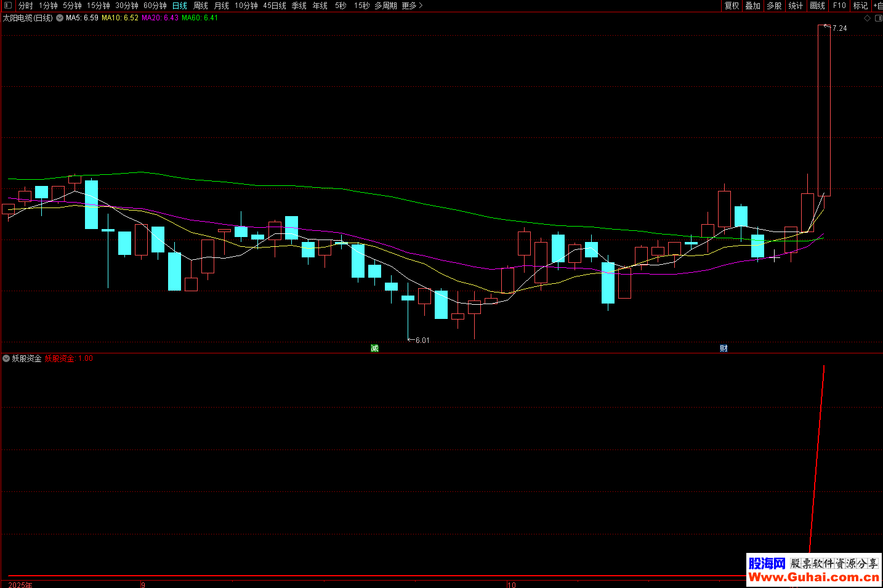Open the 统计 statistics tool

tap(796, 6)
